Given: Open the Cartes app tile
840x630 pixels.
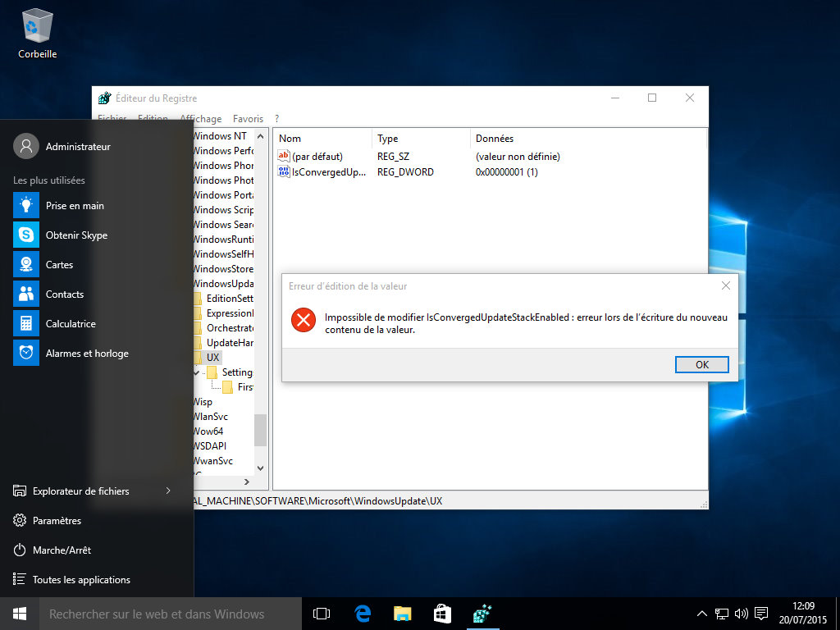Looking at the screenshot, I should click(x=59, y=265).
